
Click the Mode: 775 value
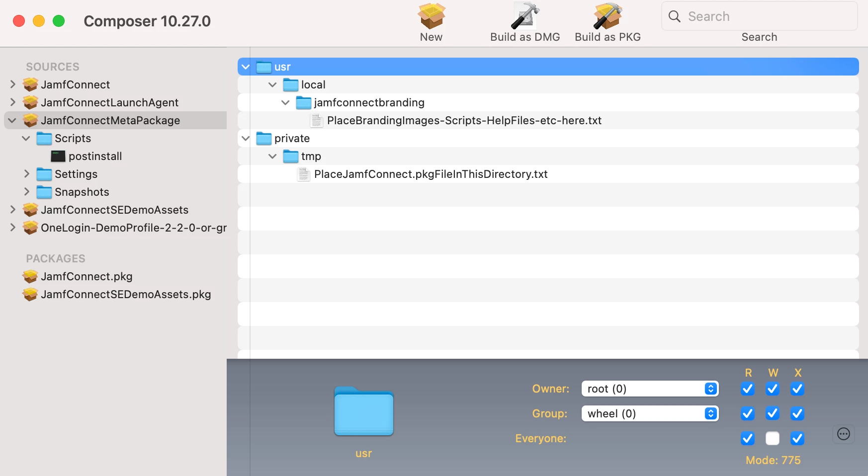[773, 460]
